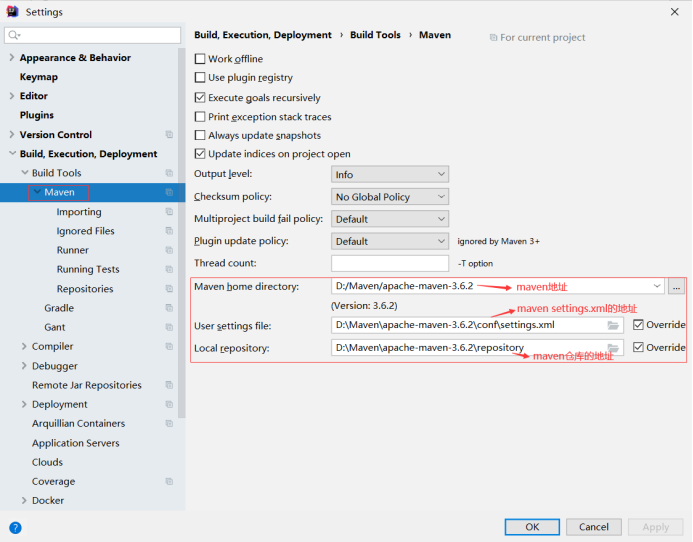
Task: Click the help question mark icon
Action: point(15,528)
